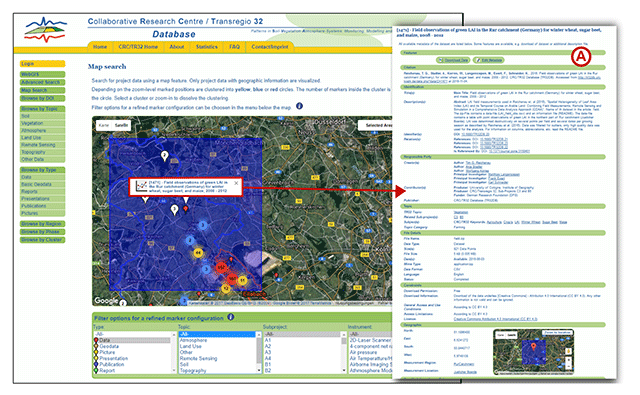640x395 pixels.
Task: Click the red 152 cluster circle on map
Action: (221, 267)
